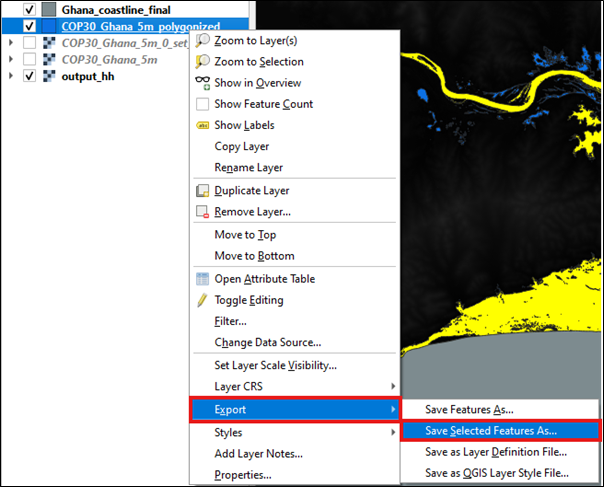
Task: Open the Export submenu
Action: 295,410
